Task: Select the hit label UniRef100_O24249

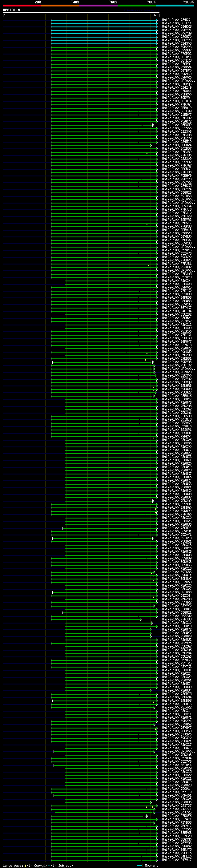Action: [177, 88]
